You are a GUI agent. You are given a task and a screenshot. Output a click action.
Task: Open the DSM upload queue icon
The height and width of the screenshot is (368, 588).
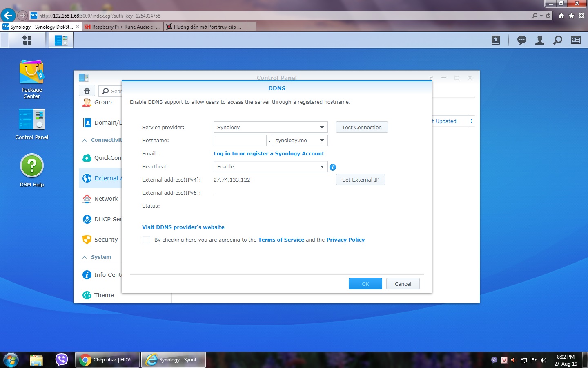[496, 40]
